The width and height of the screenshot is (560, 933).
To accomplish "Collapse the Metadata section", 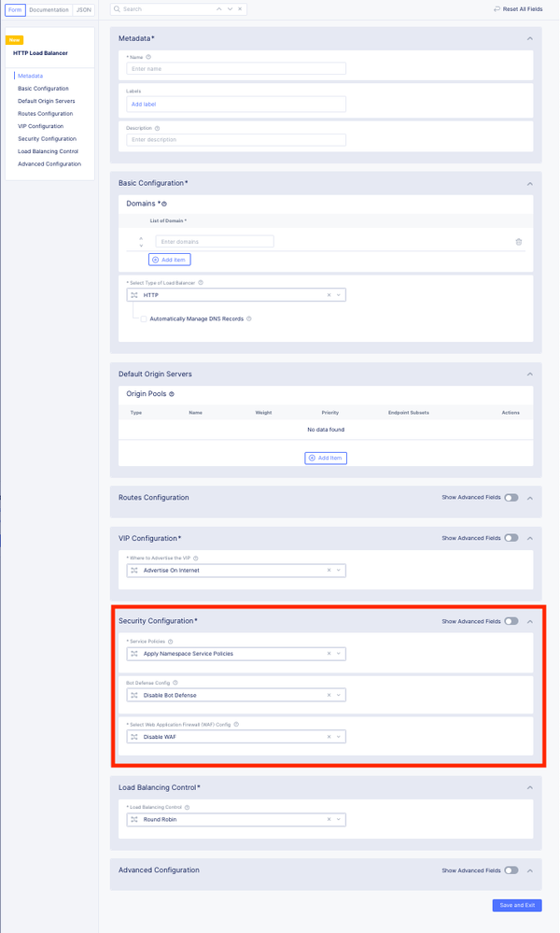I will pyautogui.click(x=530, y=38).
